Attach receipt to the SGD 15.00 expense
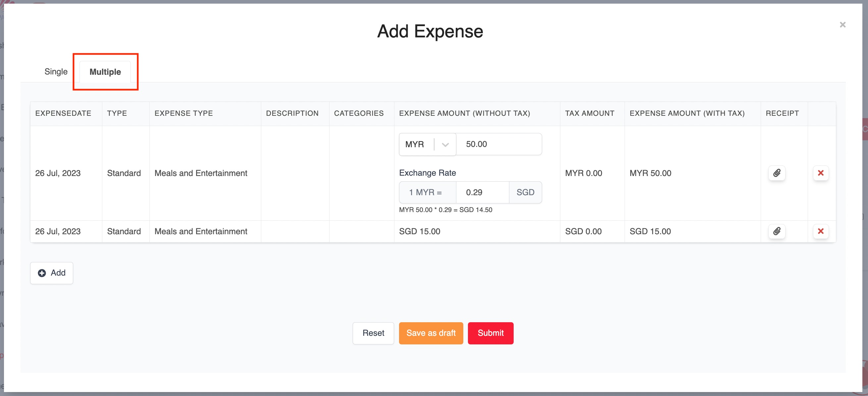This screenshot has width=868, height=396. pos(777,231)
